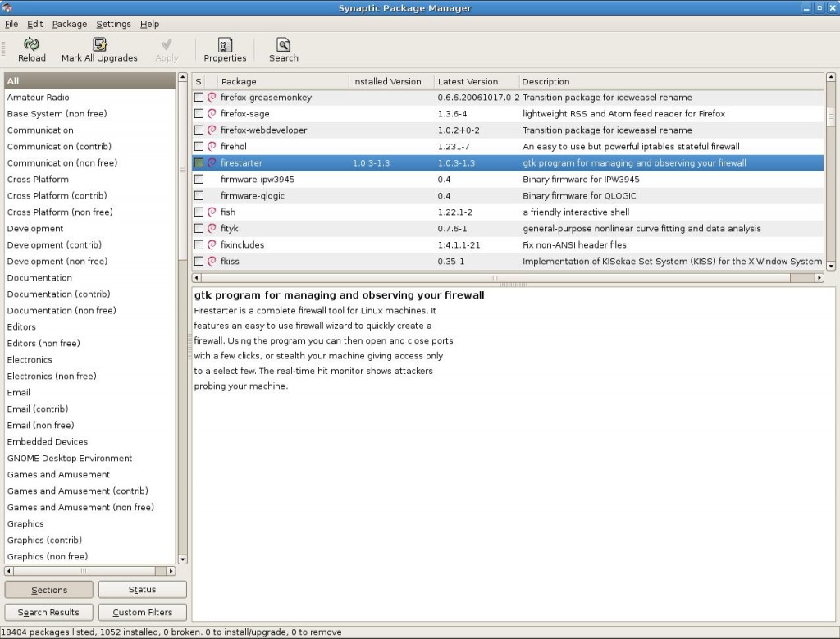Switch to Status filter view
This screenshot has width=840, height=639.
143,589
